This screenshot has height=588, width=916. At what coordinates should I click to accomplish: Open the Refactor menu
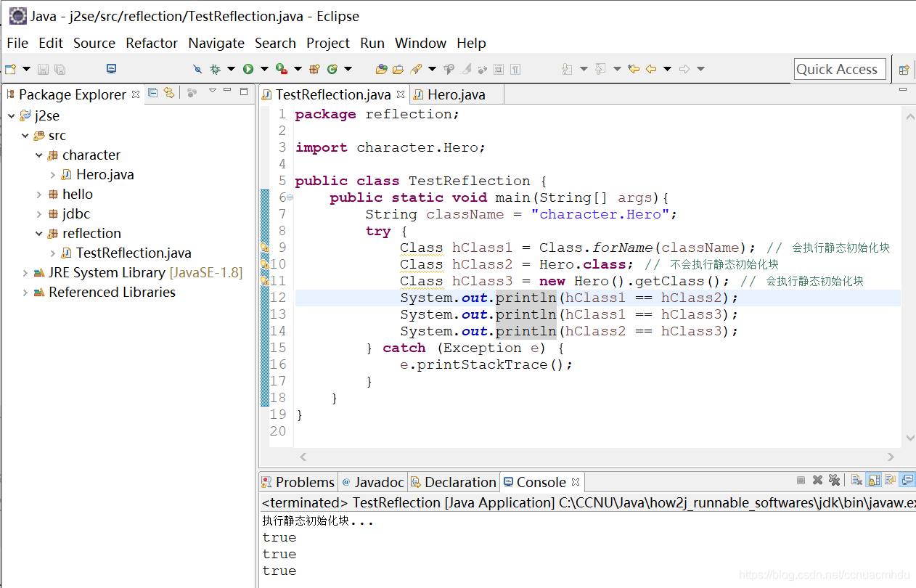[x=152, y=43]
